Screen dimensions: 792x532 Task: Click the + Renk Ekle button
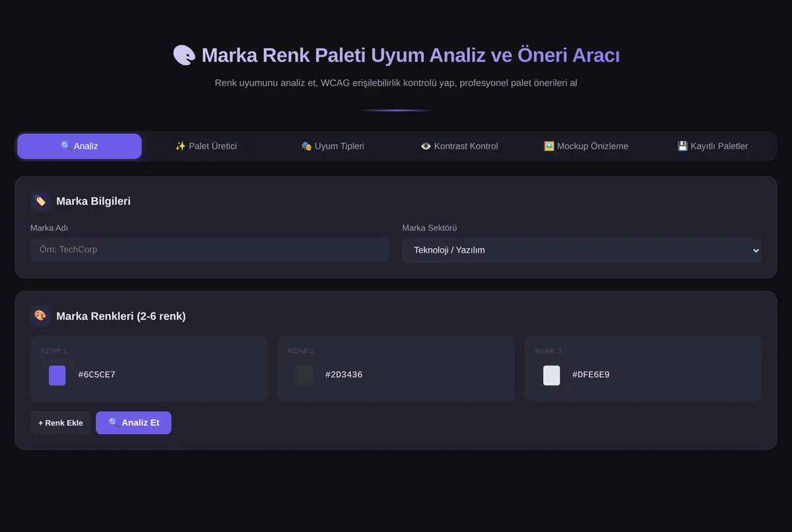tap(61, 422)
